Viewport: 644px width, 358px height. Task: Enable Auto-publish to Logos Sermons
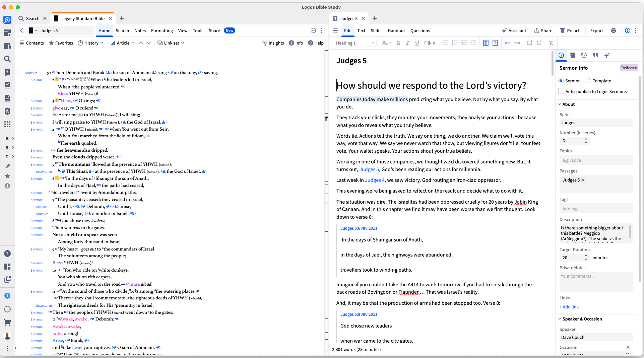[561, 91]
